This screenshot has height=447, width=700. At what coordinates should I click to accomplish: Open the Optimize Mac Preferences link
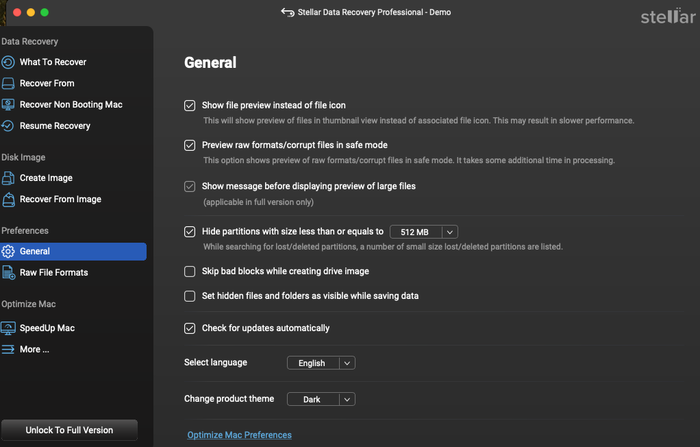(x=239, y=435)
